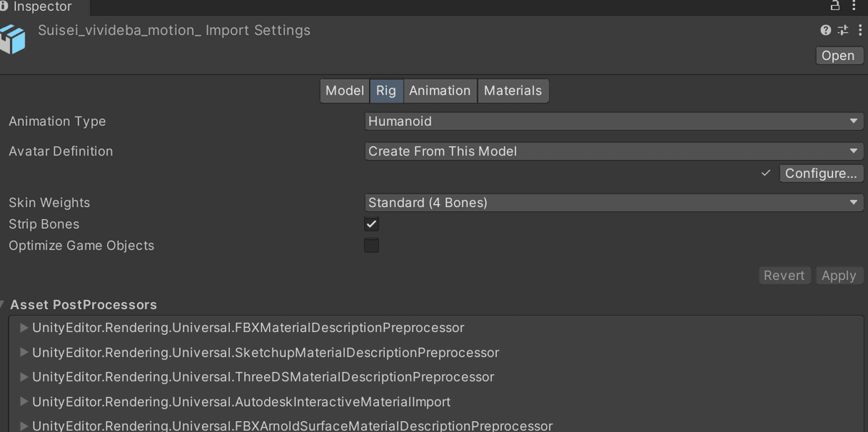Switch to the Materials tab
This screenshot has width=868, height=432.
click(513, 90)
